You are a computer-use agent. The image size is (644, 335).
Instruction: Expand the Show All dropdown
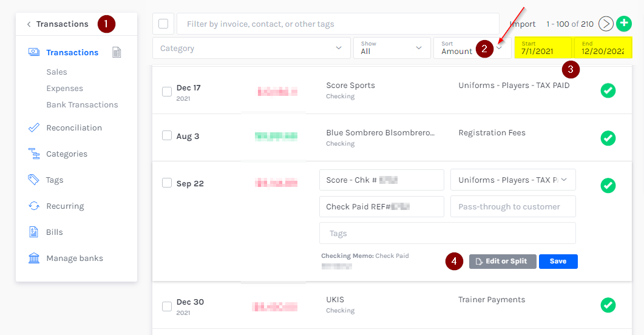[391, 48]
